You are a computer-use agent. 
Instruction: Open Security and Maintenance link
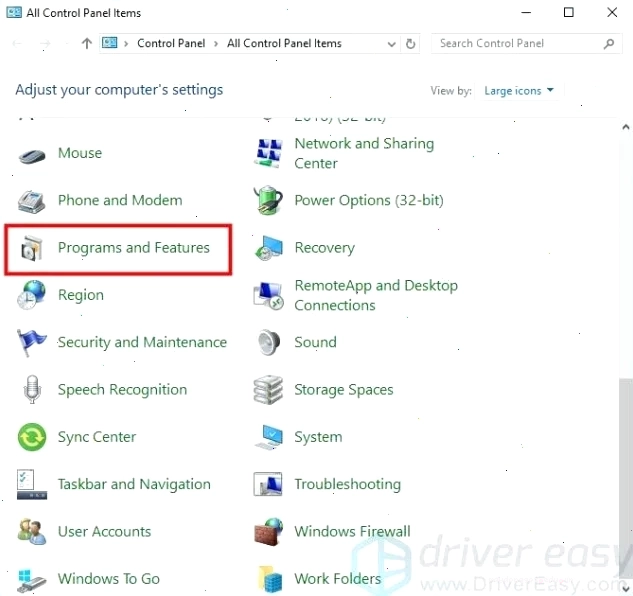click(x=142, y=342)
